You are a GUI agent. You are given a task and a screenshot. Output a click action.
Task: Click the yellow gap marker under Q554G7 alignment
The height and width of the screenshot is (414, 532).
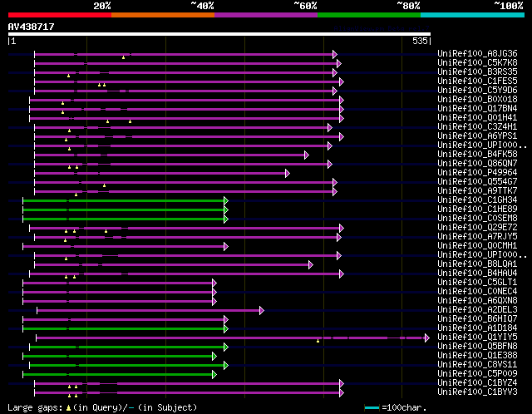104,185
